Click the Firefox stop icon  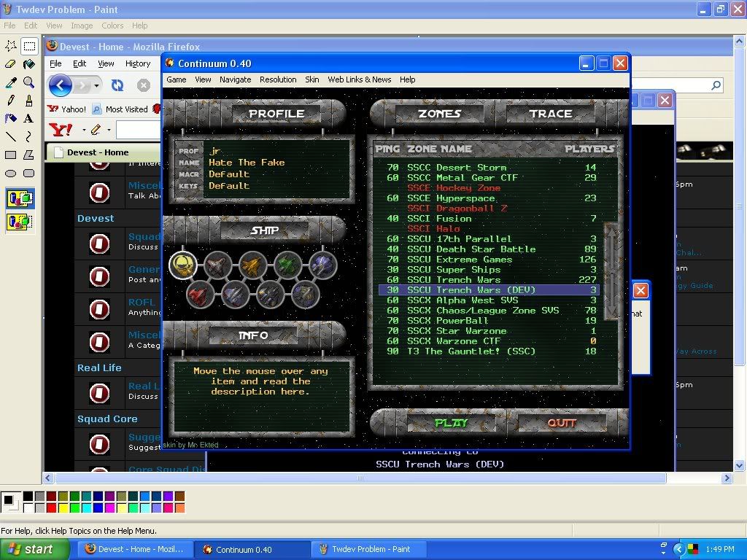click(x=144, y=85)
